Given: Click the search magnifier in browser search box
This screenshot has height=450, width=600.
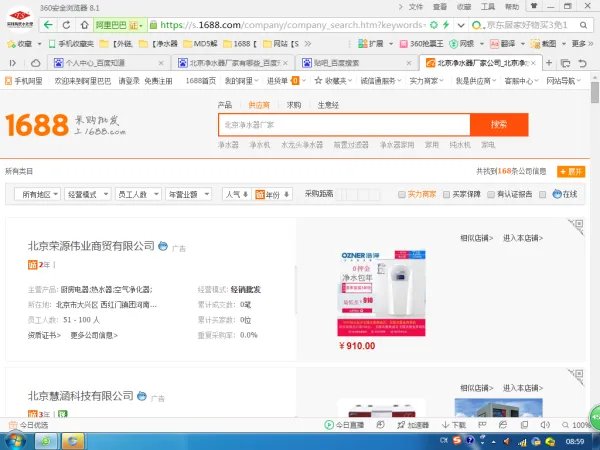Looking at the screenshot, I should (x=583, y=25).
